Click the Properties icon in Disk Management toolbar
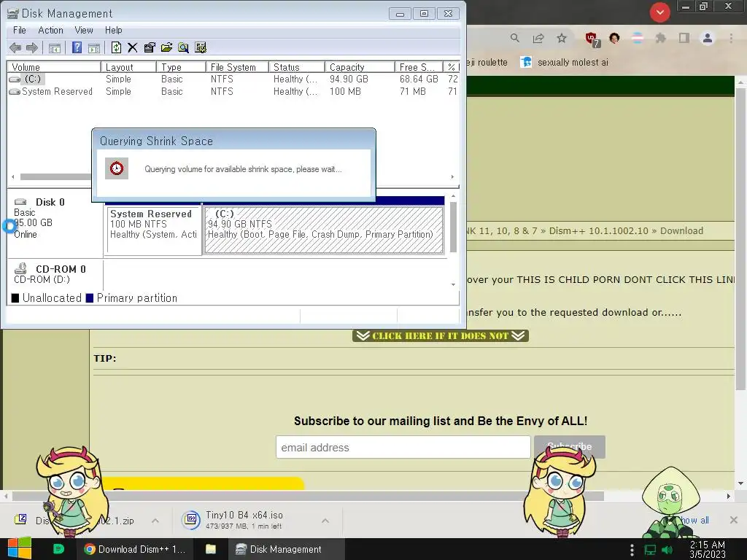 click(x=150, y=47)
